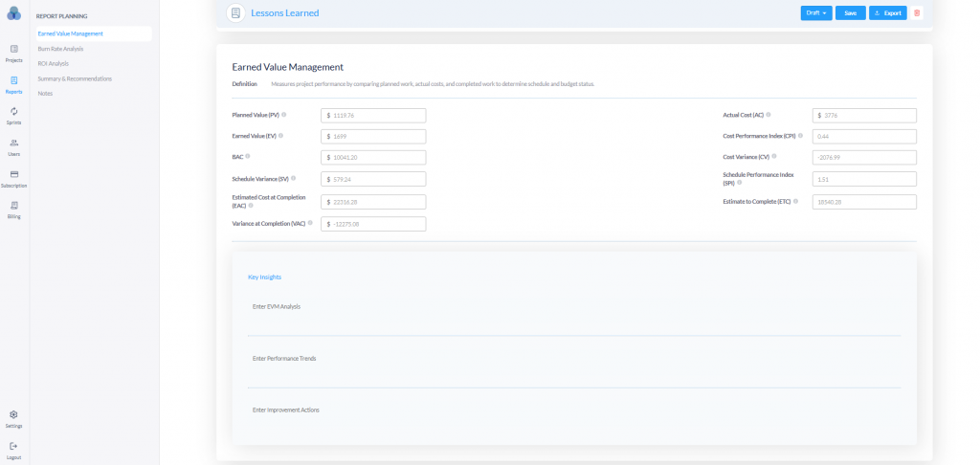
Task: Click the Enter Improvement Actions textbox
Action: (574, 419)
